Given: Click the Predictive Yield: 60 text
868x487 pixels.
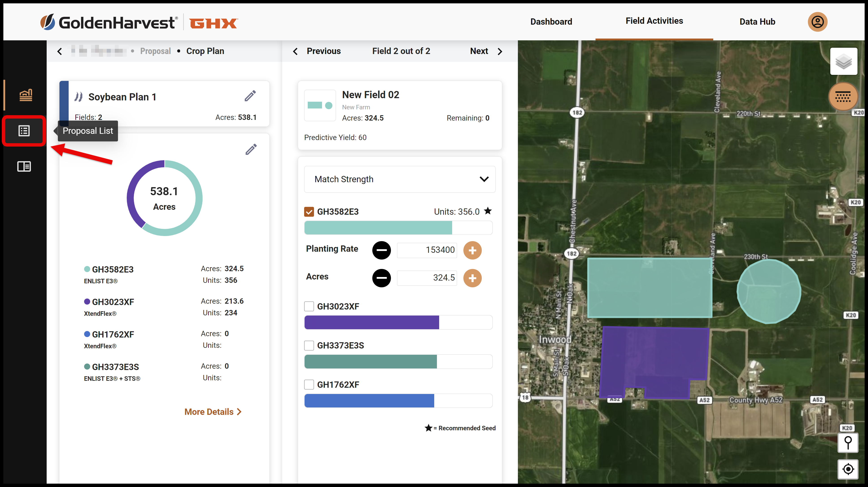Looking at the screenshot, I should pos(335,137).
